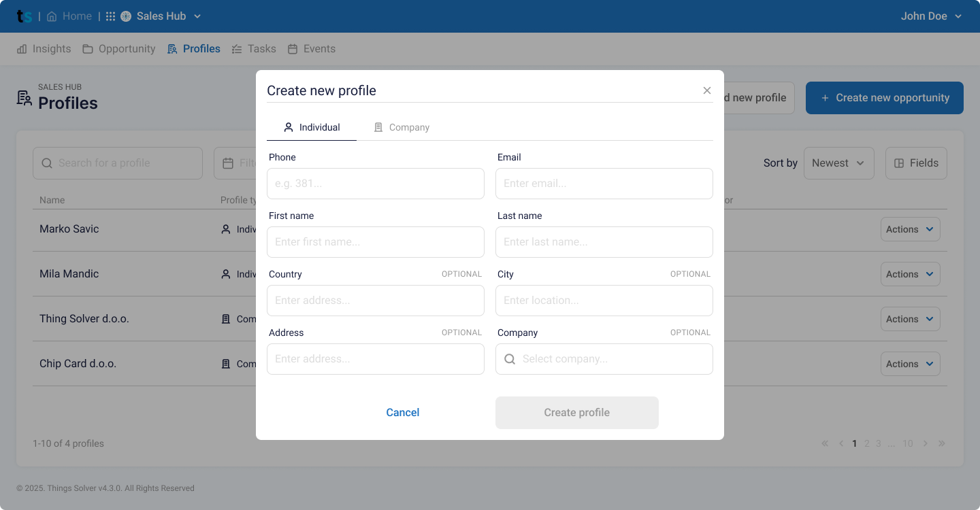Open the app grid launcher icon
This screenshot has width=980, height=510.
(110, 16)
